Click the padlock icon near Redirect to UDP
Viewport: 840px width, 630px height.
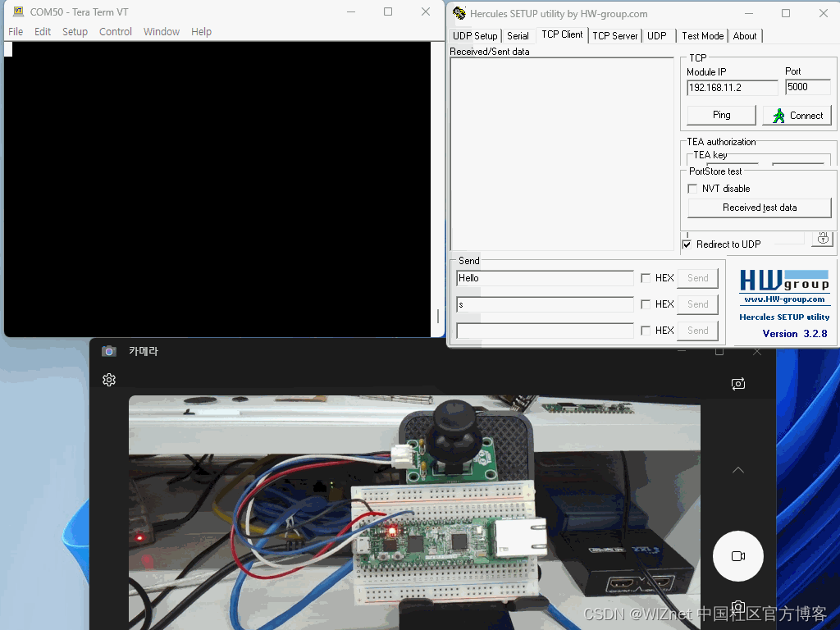[x=823, y=239]
